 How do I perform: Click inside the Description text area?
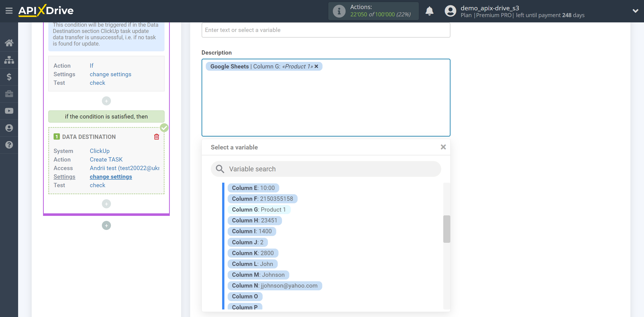click(x=326, y=98)
